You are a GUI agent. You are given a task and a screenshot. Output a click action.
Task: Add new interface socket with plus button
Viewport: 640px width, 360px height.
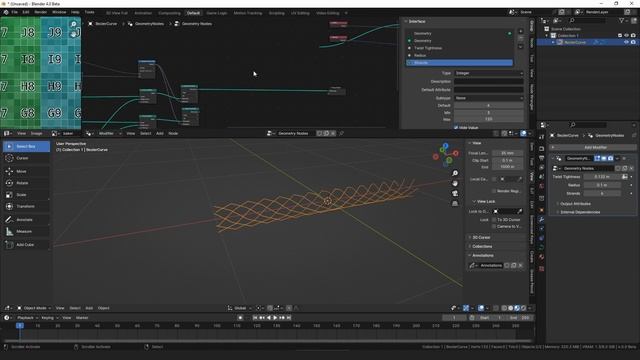520,31
